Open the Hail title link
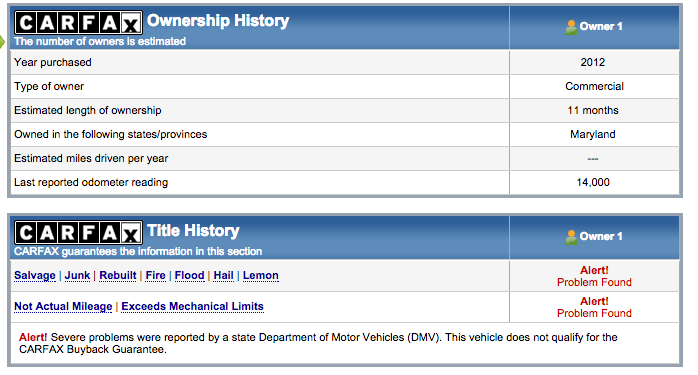The width and height of the screenshot is (698, 375). pyautogui.click(x=223, y=276)
